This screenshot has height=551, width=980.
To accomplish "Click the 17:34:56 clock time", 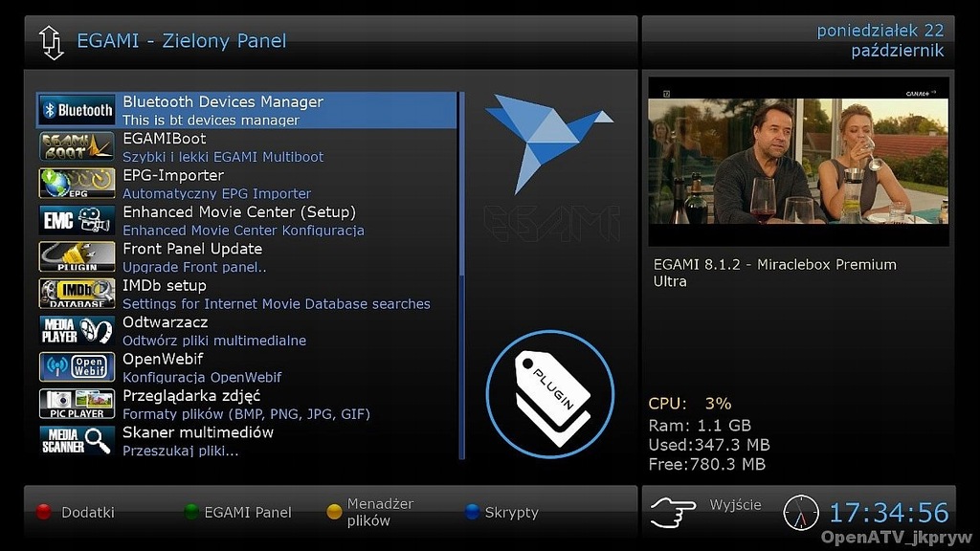I will point(889,513).
